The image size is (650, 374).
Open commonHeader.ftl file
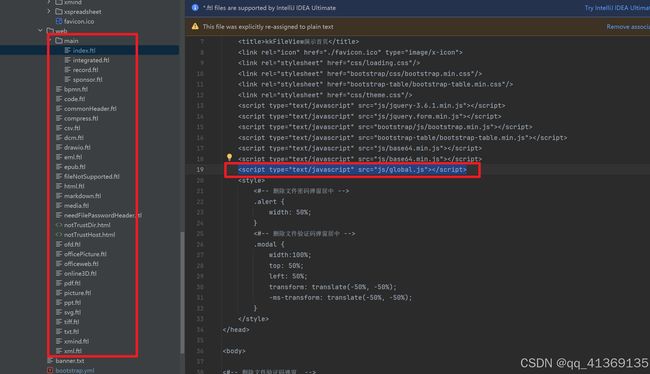coord(90,109)
